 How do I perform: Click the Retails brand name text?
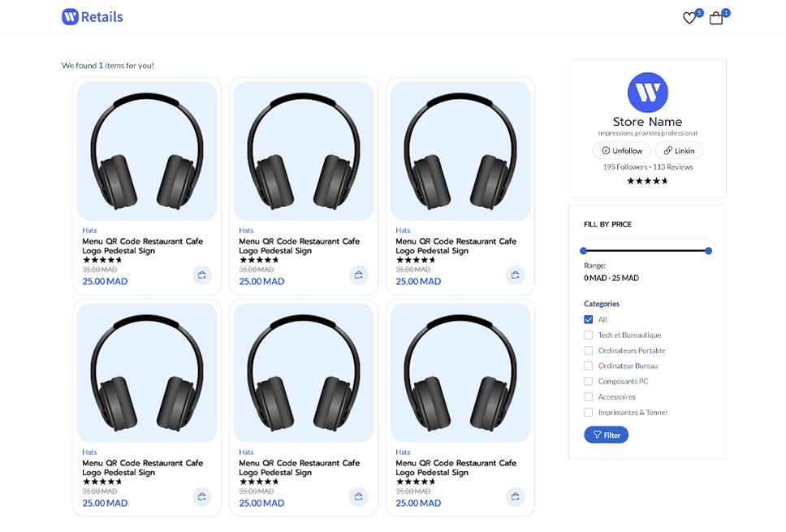click(x=101, y=17)
